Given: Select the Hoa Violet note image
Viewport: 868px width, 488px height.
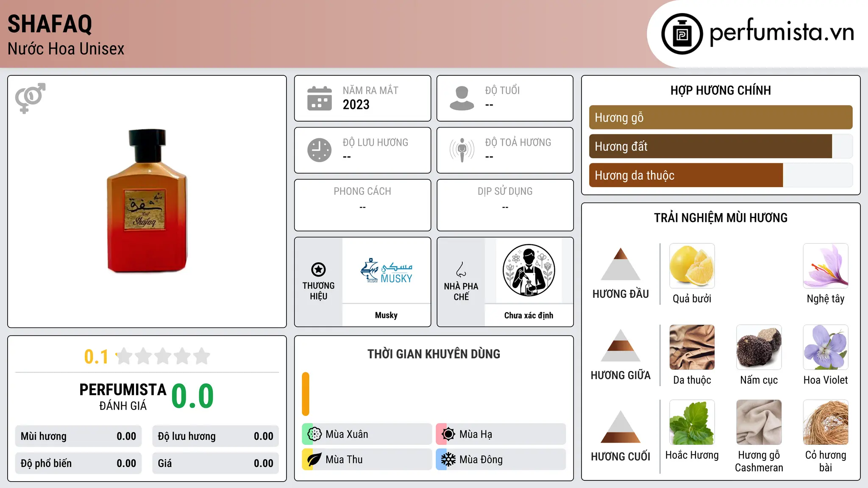Looking at the screenshot, I should click(x=826, y=347).
